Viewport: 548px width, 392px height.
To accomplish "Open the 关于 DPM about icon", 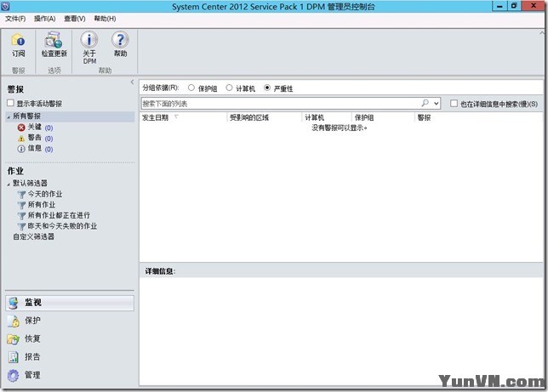I will coord(89,39).
